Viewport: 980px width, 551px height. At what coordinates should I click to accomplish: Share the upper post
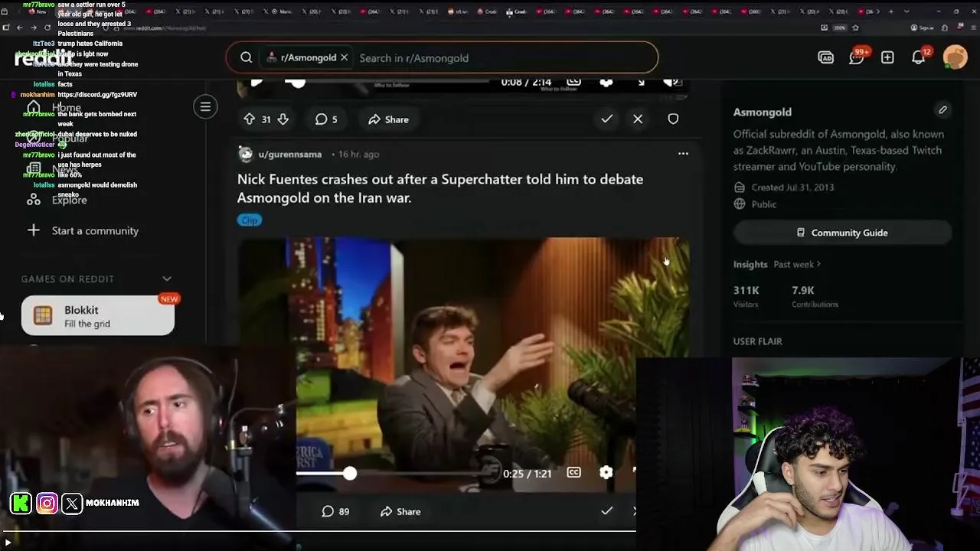coord(388,119)
